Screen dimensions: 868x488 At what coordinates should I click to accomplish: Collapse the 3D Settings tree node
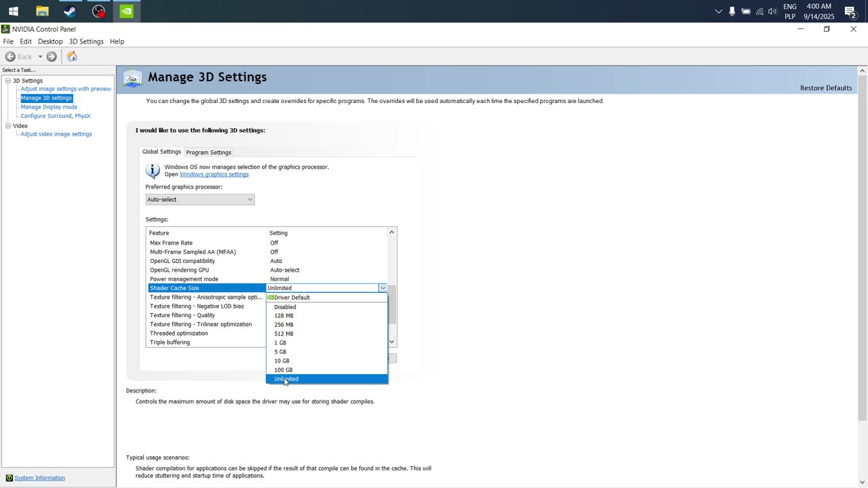(x=8, y=81)
